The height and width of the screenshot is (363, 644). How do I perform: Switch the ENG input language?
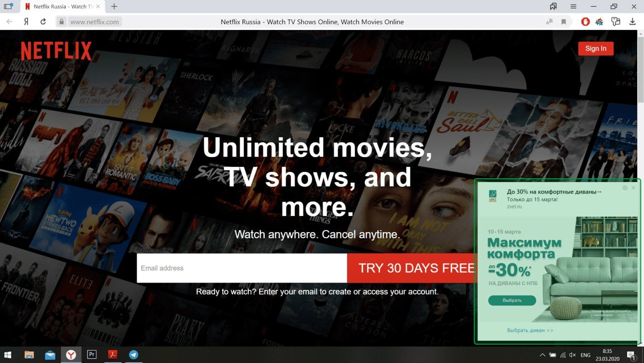(586, 355)
